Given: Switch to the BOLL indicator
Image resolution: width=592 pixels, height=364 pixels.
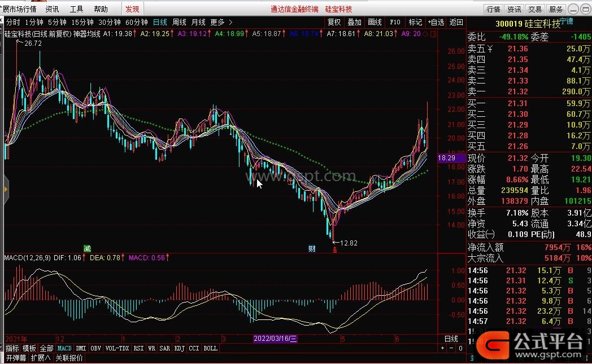Looking at the screenshot, I should (x=210, y=348).
